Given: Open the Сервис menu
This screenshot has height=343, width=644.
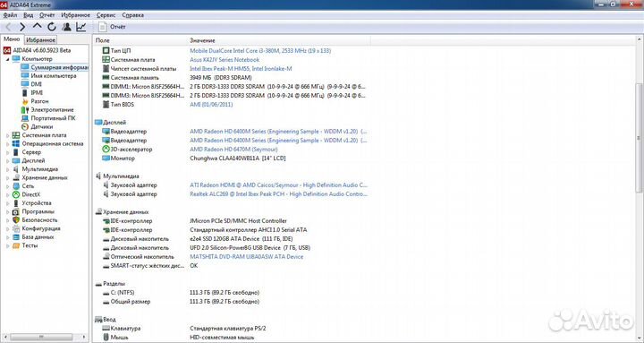Looking at the screenshot, I should (x=106, y=15).
